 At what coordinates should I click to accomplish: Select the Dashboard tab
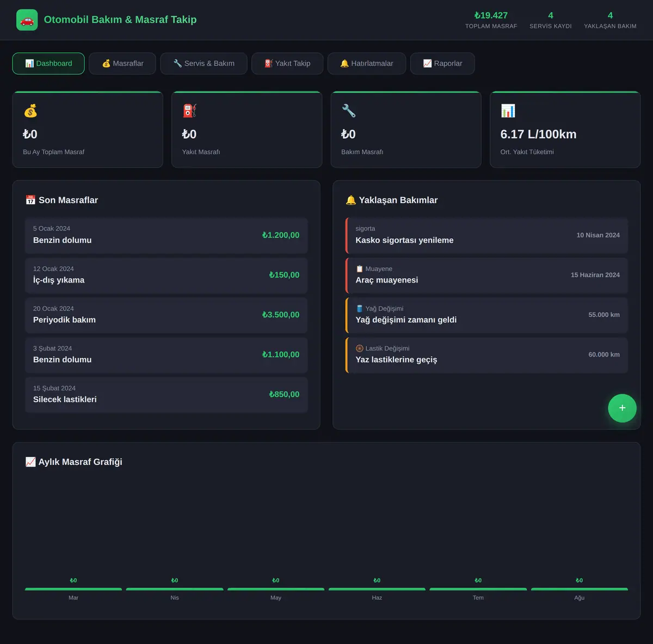48,64
